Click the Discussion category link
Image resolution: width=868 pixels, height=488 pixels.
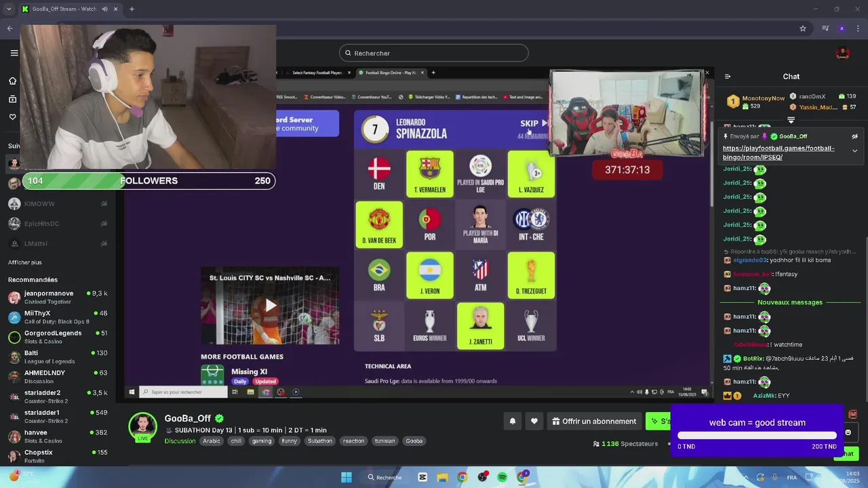point(180,441)
